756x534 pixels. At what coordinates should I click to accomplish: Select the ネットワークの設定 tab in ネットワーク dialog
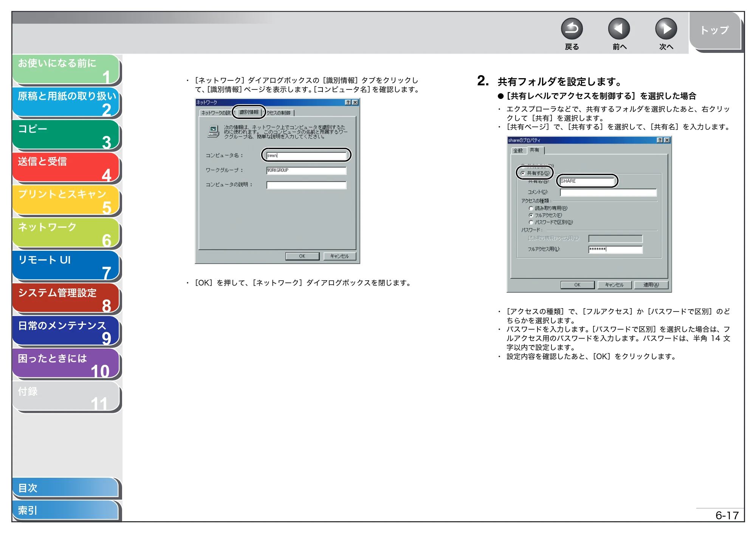click(x=216, y=113)
